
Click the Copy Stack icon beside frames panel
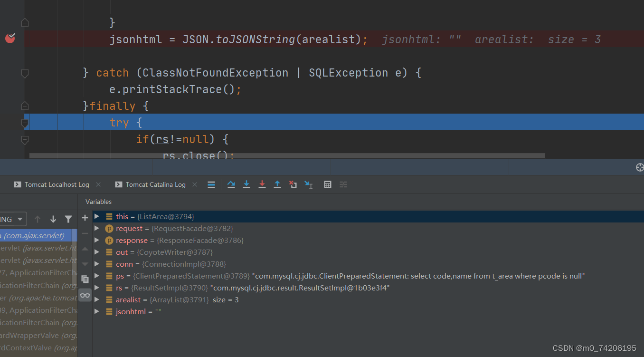point(85,279)
